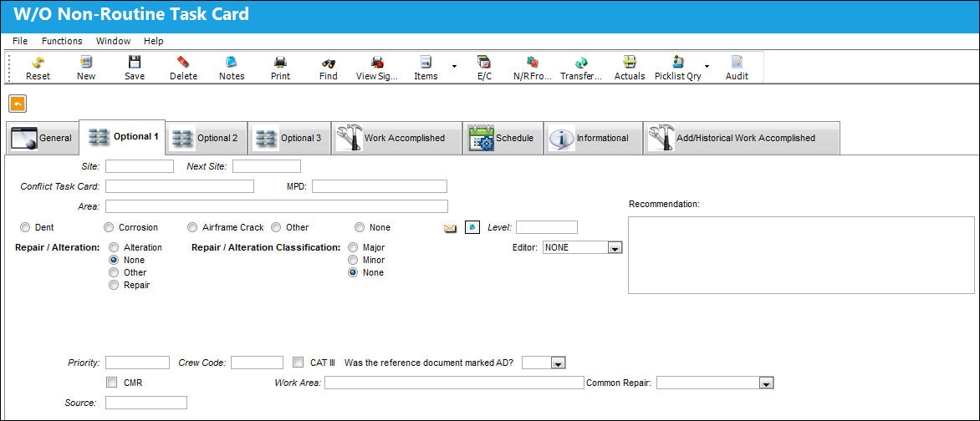Click the Work Area input field

point(454,383)
